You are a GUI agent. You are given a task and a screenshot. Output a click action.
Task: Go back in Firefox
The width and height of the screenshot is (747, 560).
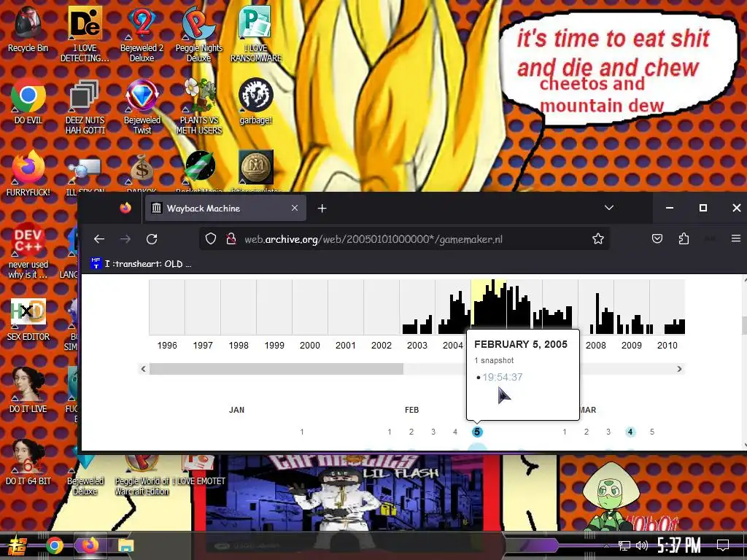pyautogui.click(x=99, y=239)
